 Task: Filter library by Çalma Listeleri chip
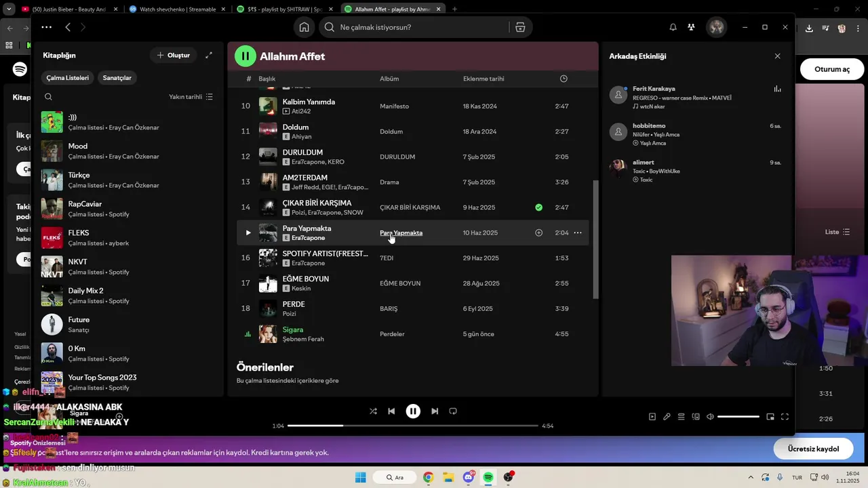[68, 78]
